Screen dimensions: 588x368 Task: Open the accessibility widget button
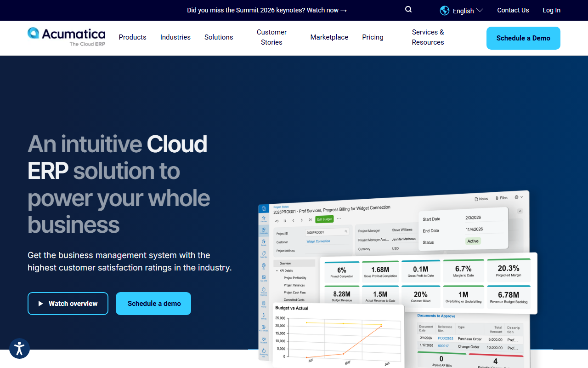point(19,349)
